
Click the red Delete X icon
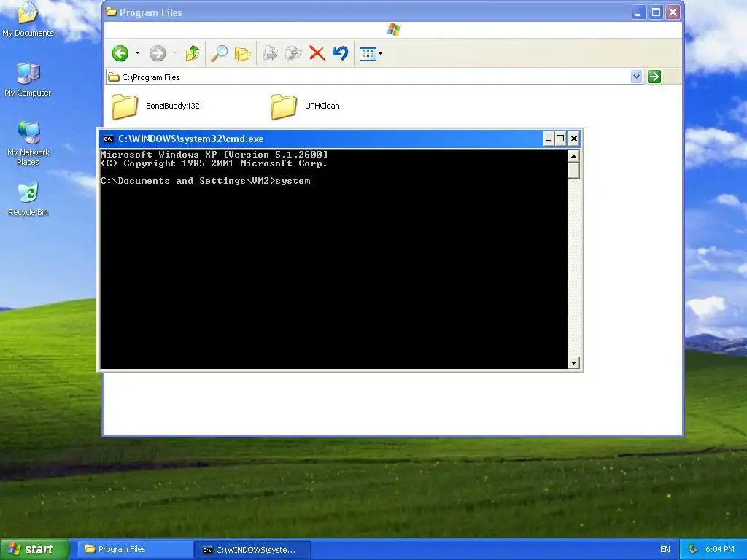click(x=317, y=53)
